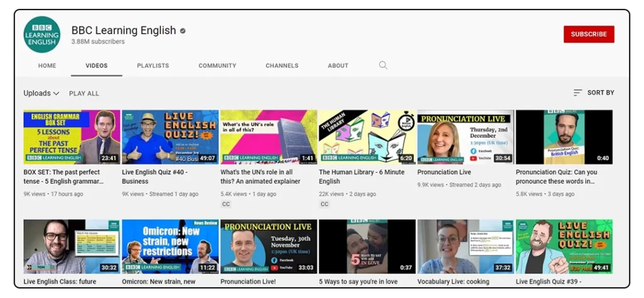Viewport: 644px width, 298px height.
Task: Open the Playlists tab
Action: pos(153,65)
